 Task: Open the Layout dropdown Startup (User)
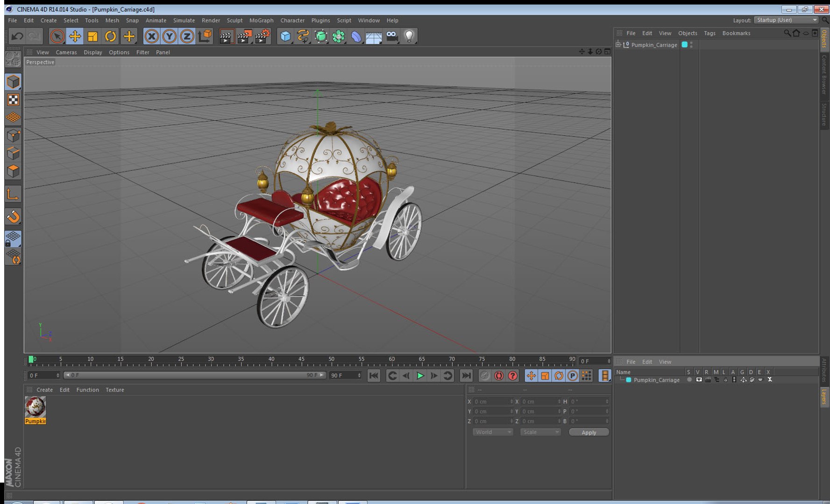click(787, 20)
